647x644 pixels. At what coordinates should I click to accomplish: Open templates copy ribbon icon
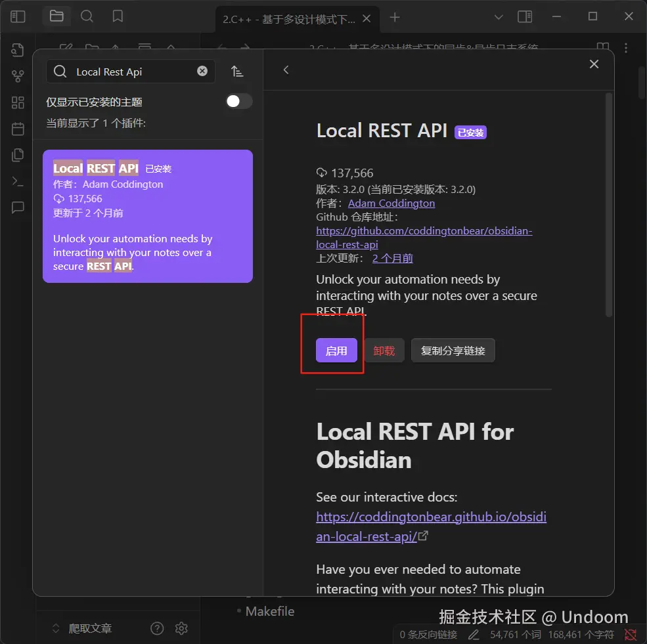(x=17, y=155)
